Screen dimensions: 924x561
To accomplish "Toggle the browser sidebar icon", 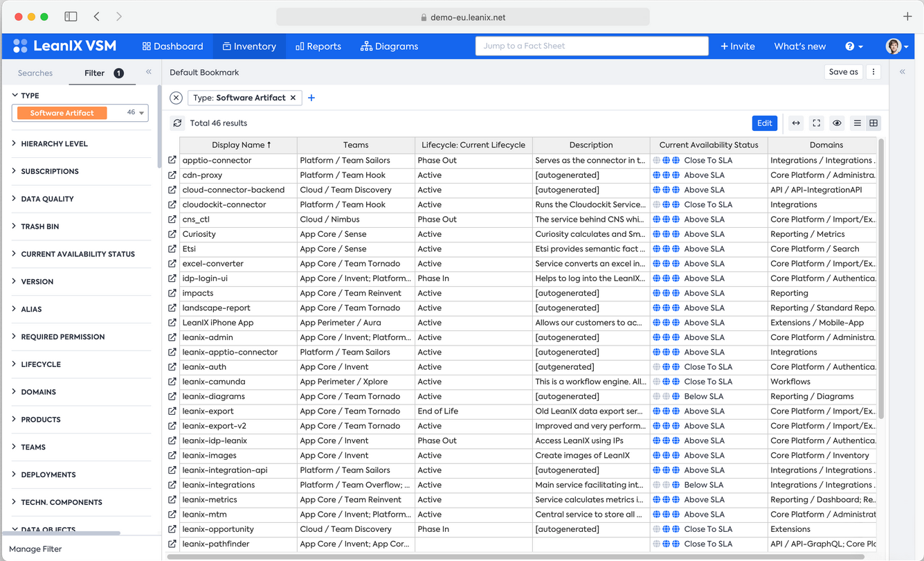I will pos(71,17).
